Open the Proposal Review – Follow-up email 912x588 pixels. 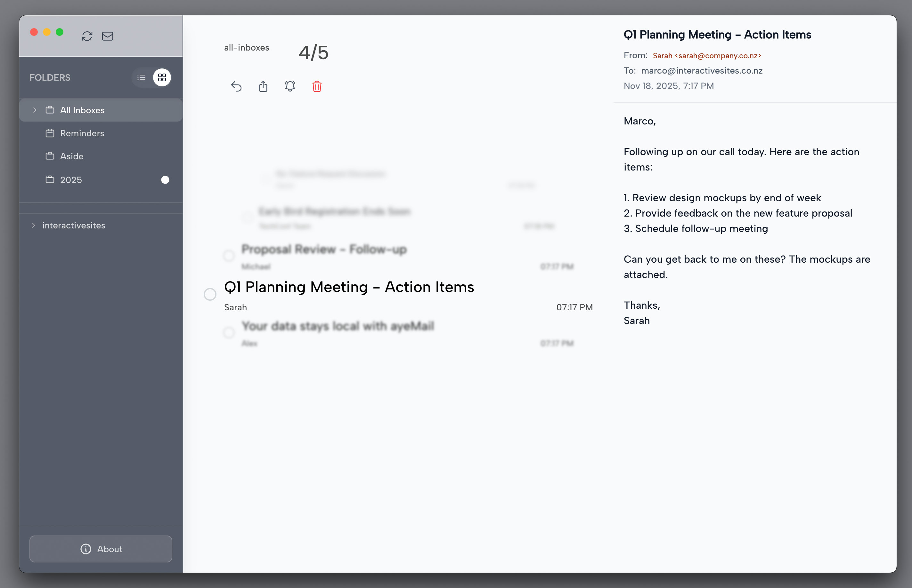pyautogui.click(x=324, y=249)
